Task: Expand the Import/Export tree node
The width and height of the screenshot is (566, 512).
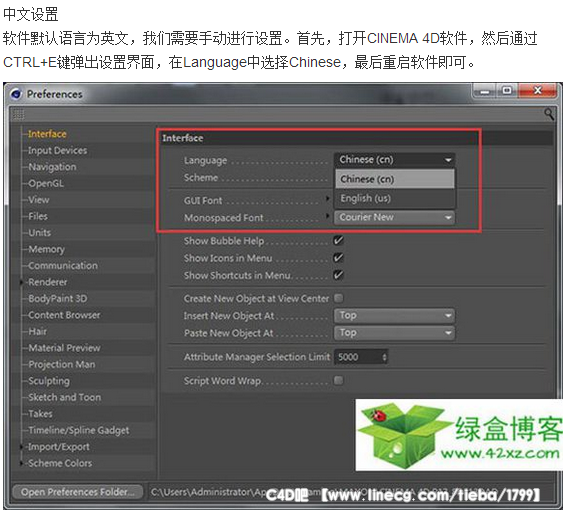Action: pos(22,447)
